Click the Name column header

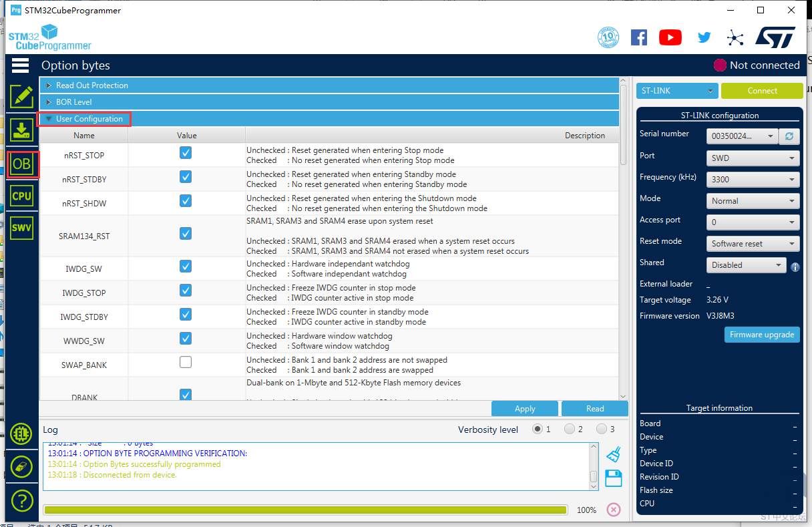coord(84,136)
